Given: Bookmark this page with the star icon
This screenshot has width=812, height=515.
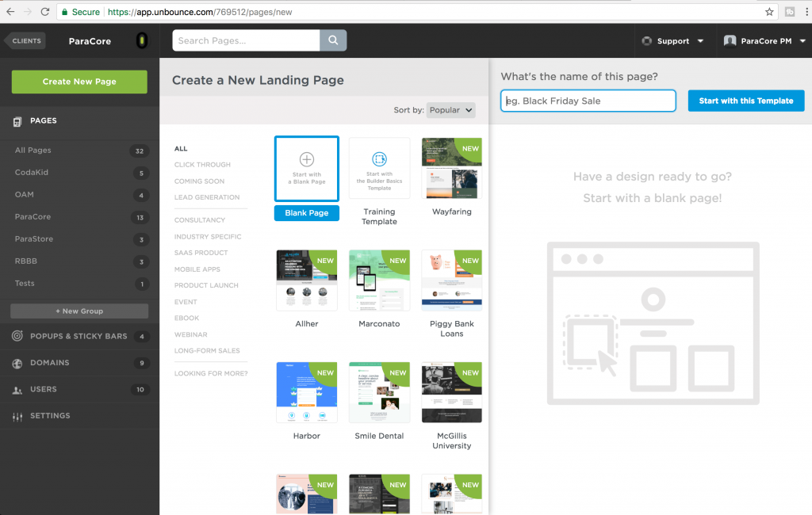Looking at the screenshot, I should [x=769, y=11].
